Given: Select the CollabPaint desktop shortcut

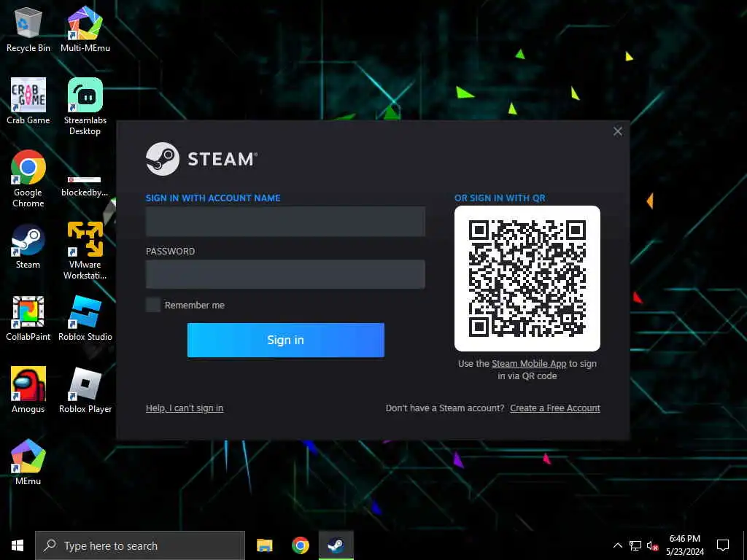Looking at the screenshot, I should tap(28, 318).
